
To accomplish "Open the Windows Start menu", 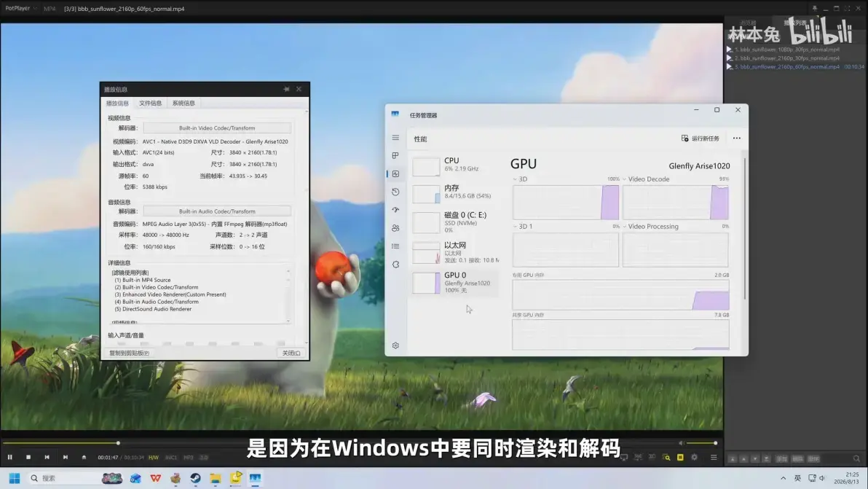I will [x=15, y=478].
